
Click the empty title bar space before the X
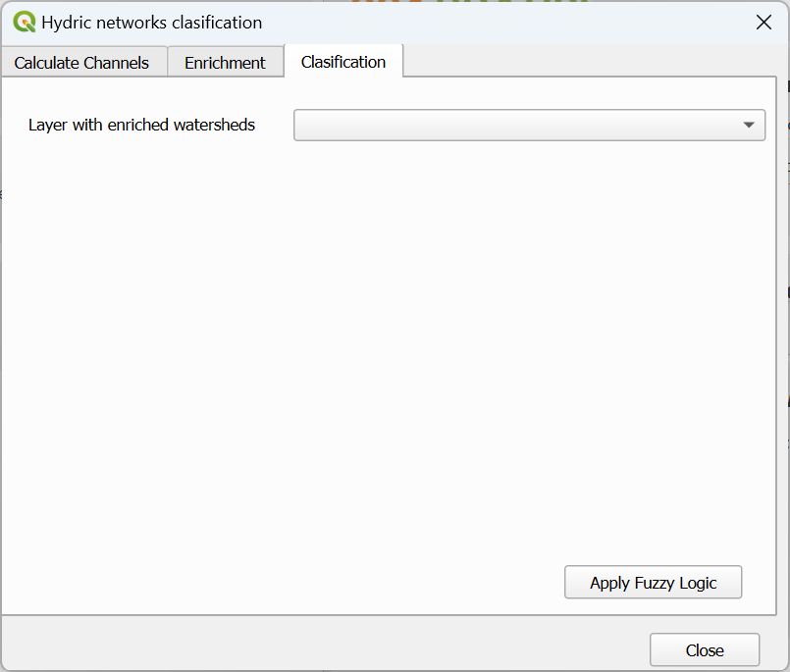540,22
